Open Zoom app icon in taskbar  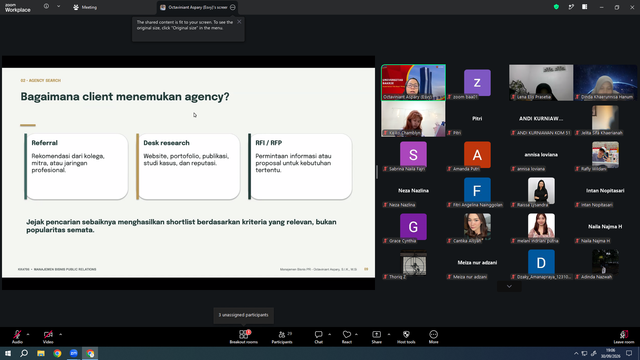click(x=74, y=353)
